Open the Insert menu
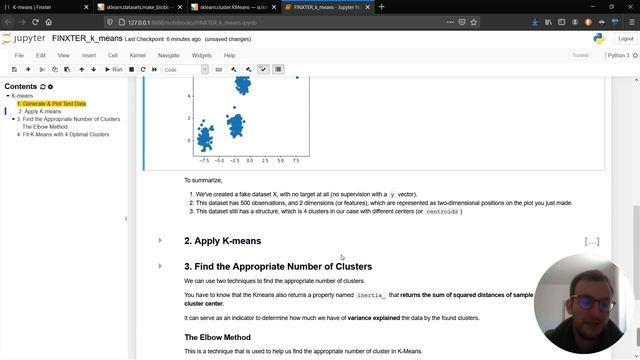 tap(89, 56)
